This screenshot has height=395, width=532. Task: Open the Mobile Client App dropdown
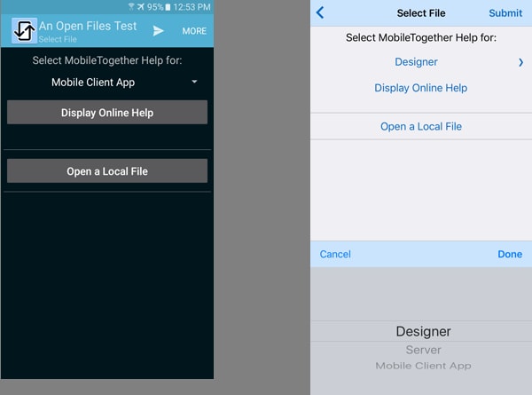(x=124, y=82)
